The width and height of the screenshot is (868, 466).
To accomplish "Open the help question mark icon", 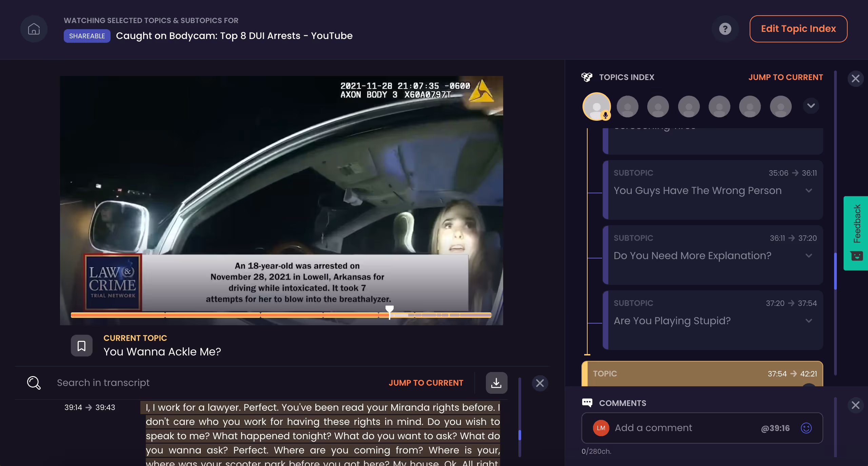I will [725, 29].
